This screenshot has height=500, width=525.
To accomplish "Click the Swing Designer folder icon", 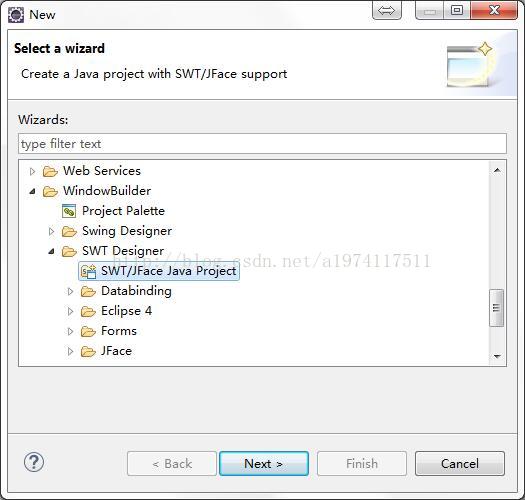I will [69, 231].
